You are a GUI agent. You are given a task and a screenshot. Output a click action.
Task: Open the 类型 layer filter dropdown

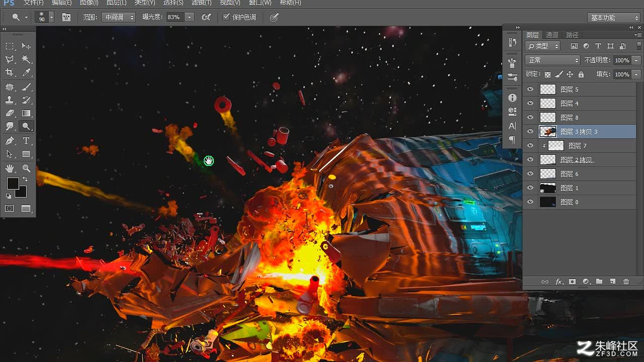point(543,46)
